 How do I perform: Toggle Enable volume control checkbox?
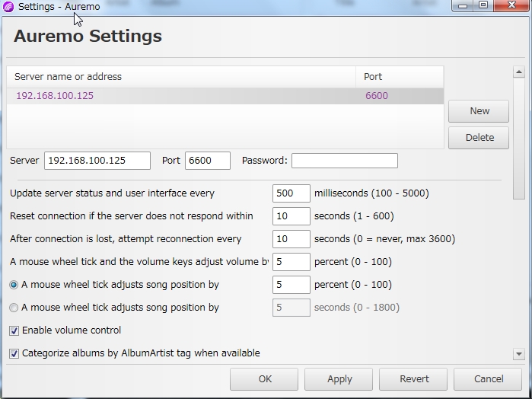pyautogui.click(x=14, y=330)
